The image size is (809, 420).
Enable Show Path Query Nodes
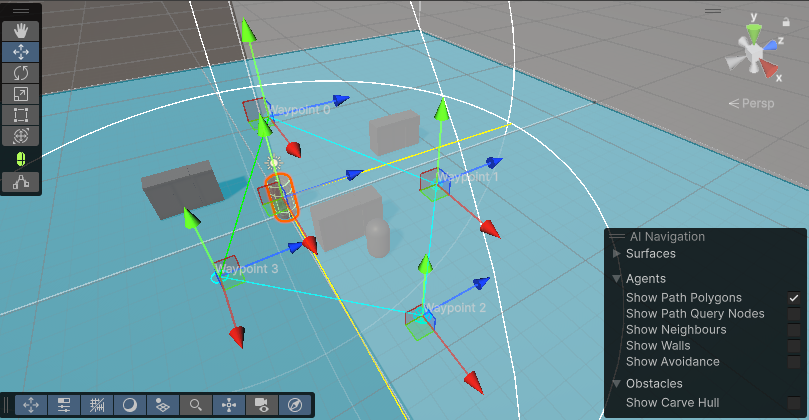[x=794, y=314]
